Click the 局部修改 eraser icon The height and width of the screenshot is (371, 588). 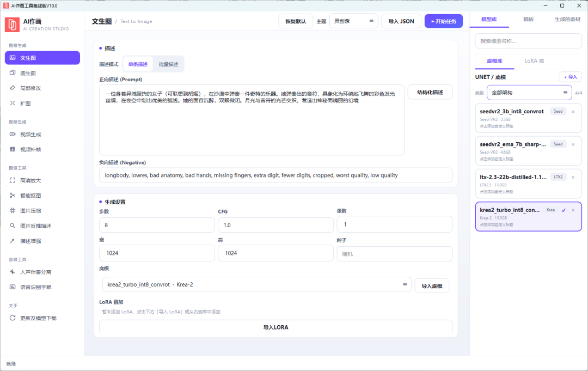13,88
